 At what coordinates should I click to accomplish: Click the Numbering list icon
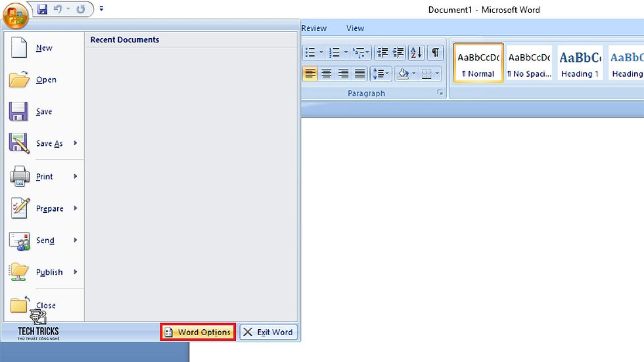pyautogui.click(x=334, y=53)
